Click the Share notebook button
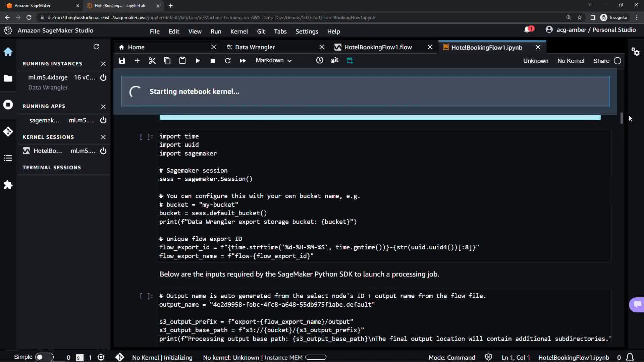 [601, 61]
